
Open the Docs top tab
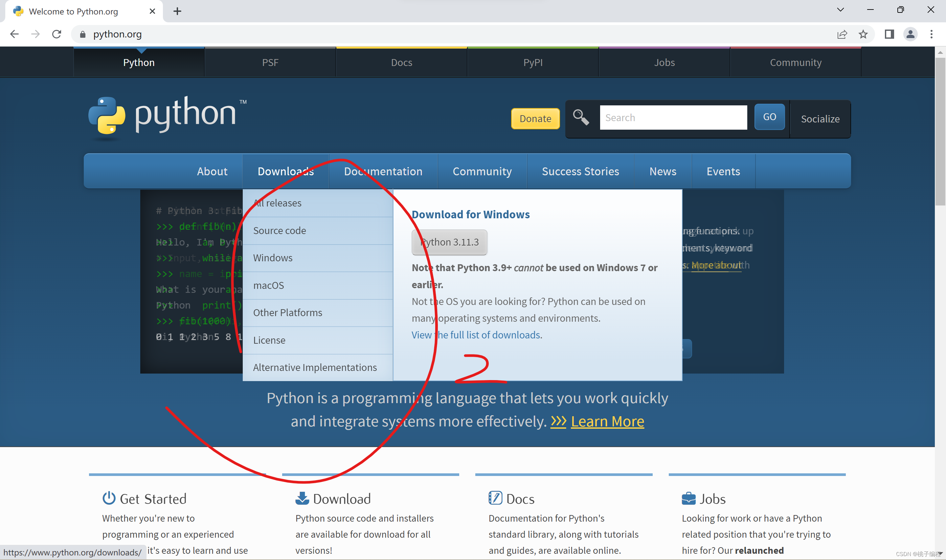coord(401,62)
